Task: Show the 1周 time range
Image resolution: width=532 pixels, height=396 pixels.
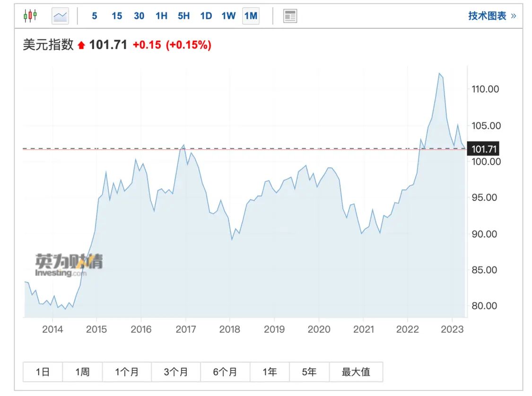Action: coord(82,372)
